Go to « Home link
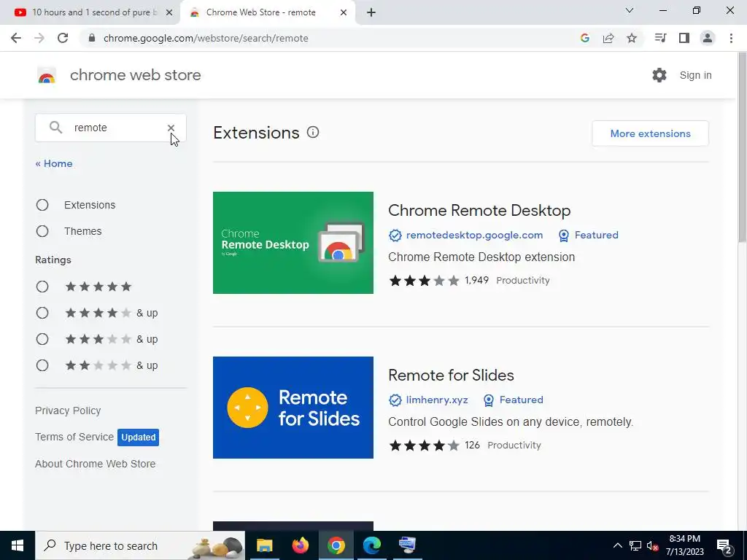The height and width of the screenshot is (560, 747). click(x=54, y=163)
